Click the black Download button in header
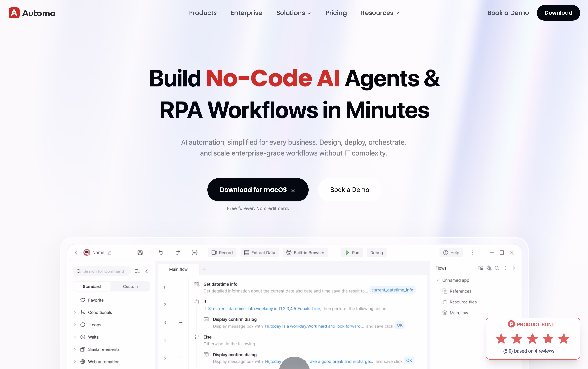Image resolution: width=588 pixels, height=369 pixels. pyautogui.click(x=558, y=13)
